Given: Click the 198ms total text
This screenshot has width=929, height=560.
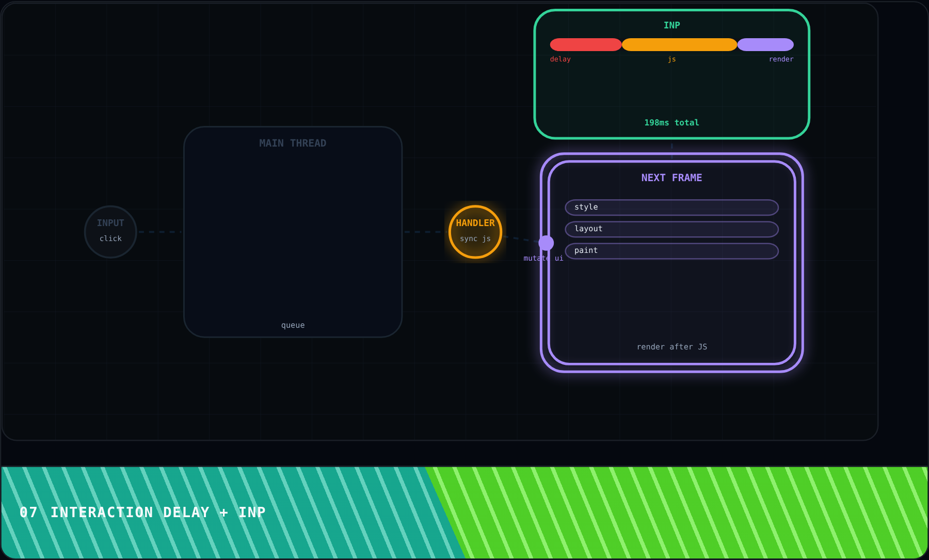Looking at the screenshot, I should pos(671,122).
